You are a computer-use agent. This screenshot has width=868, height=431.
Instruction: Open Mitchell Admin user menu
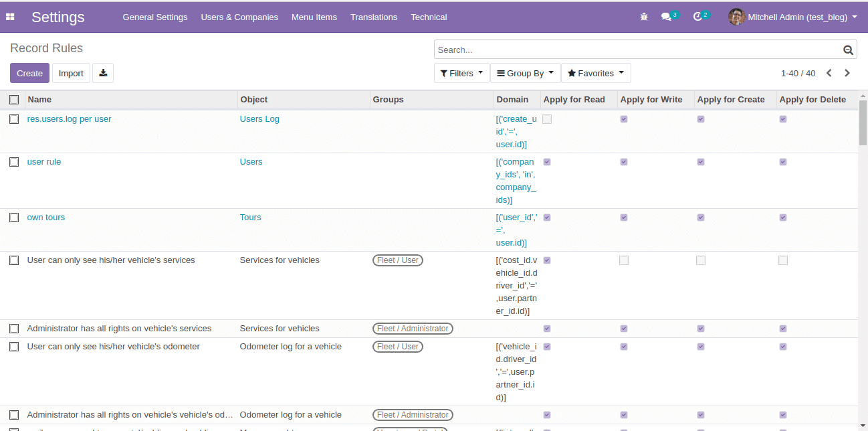click(x=793, y=17)
